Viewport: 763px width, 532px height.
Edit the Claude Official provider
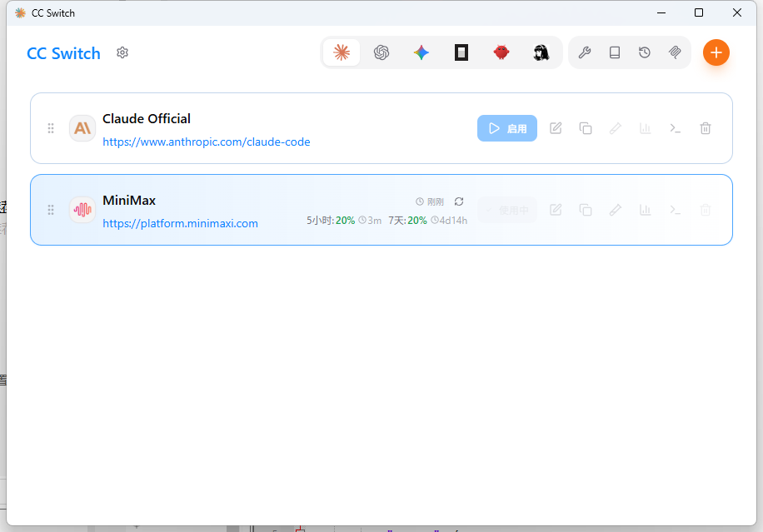(556, 128)
